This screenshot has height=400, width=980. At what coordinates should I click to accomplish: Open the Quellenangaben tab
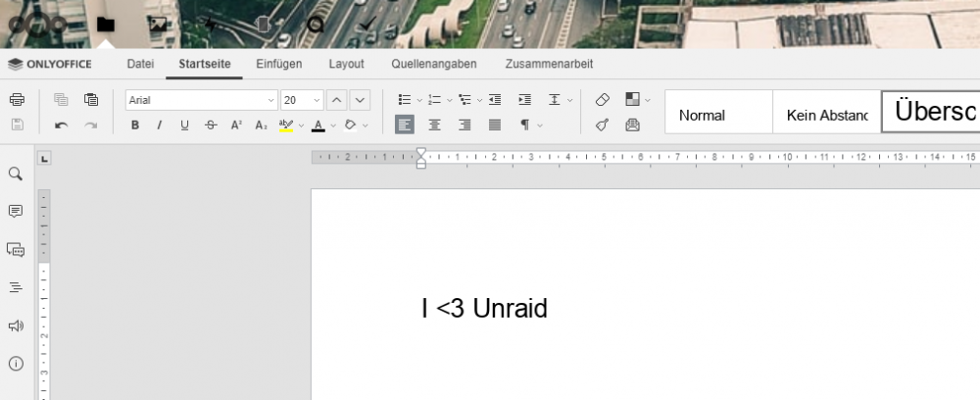coord(434,64)
